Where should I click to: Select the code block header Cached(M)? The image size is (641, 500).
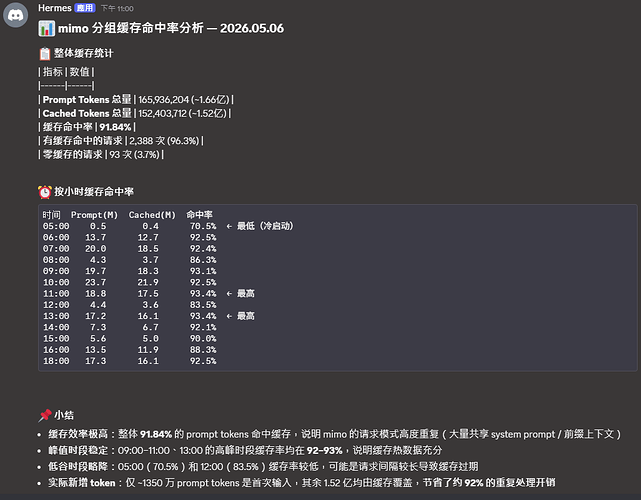coord(152,215)
